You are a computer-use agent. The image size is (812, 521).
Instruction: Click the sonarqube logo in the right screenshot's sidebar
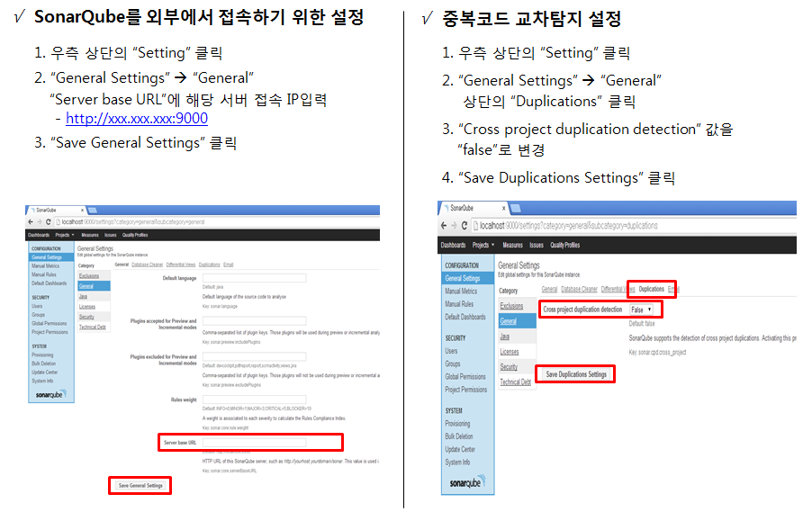tap(467, 482)
